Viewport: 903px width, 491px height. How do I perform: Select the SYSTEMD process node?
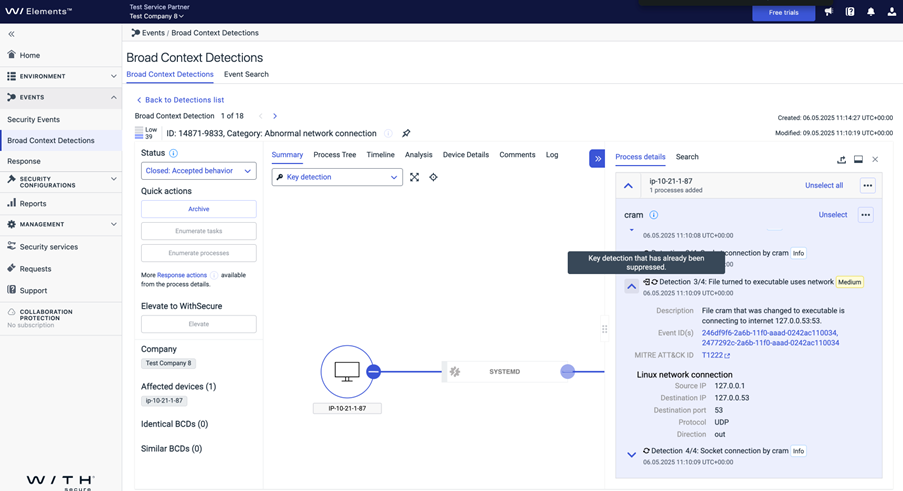click(x=504, y=372)
